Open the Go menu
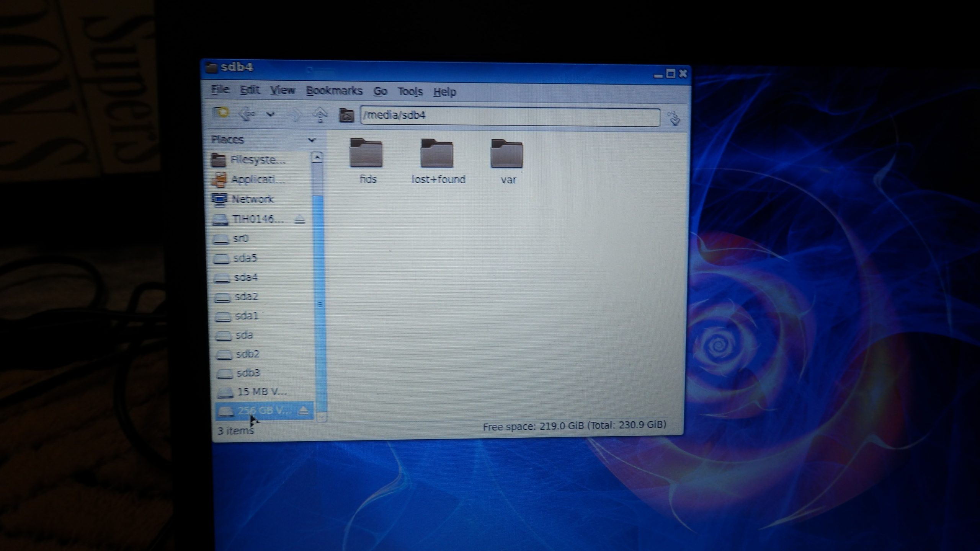This screenshot has height=551, width=980. pyautogui.click(x=380, y=91)
